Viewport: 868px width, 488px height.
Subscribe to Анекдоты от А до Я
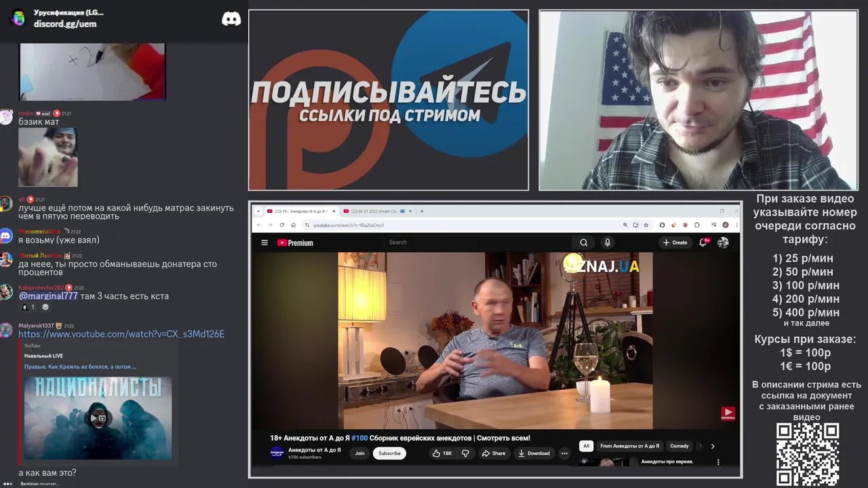point(389,453)
